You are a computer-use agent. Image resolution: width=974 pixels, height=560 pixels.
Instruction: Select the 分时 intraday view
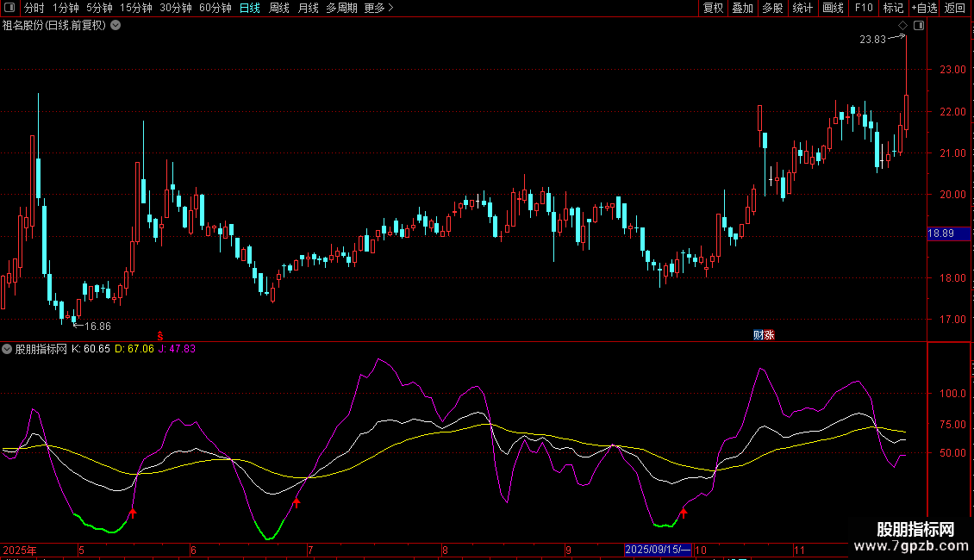(34, 8)
